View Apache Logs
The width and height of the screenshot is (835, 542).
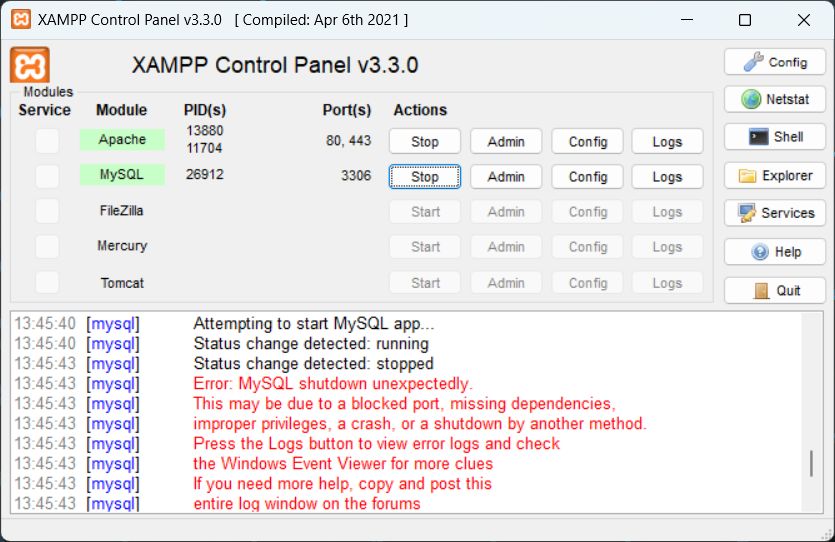667,142
